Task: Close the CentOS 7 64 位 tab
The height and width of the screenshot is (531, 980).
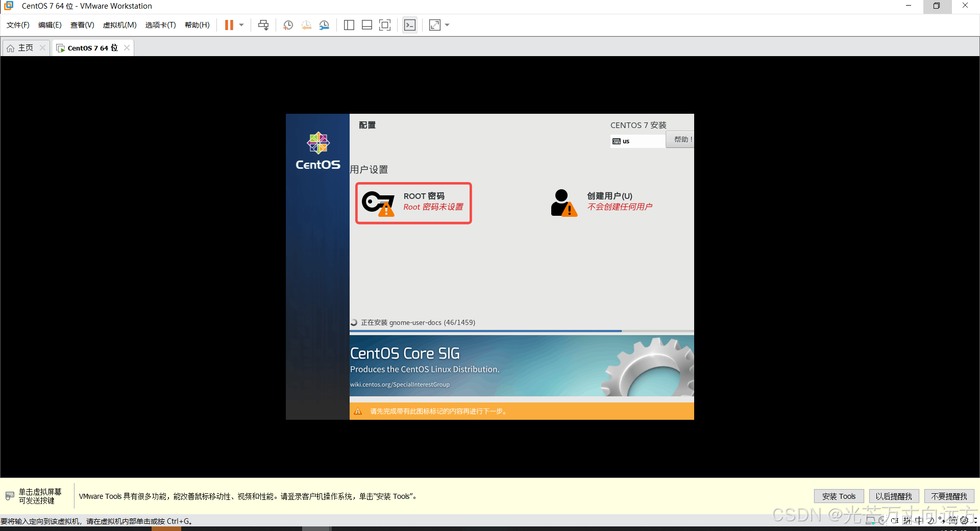Action: pyautogui.click(x=127, y=47)
